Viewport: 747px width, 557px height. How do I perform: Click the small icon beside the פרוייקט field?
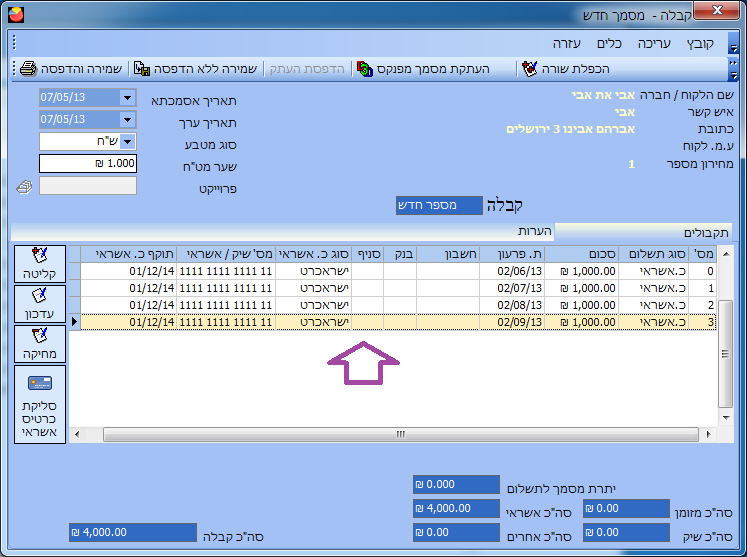(x=25, y=186)
